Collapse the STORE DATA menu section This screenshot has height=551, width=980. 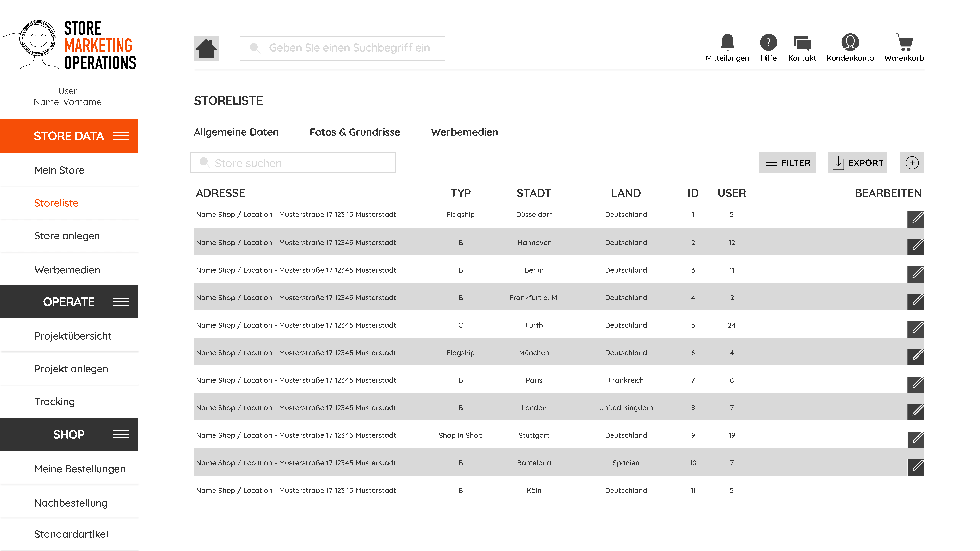[x=121, y=136]
